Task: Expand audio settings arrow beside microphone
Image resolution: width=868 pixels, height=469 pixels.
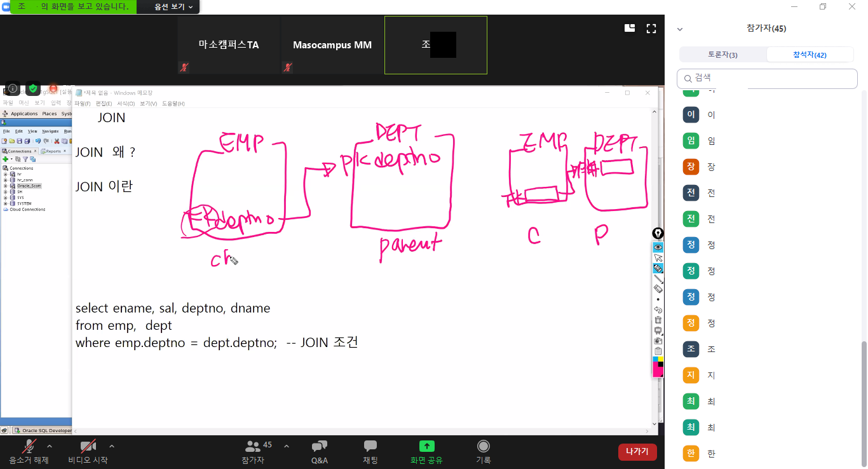Action: point(50,446)
